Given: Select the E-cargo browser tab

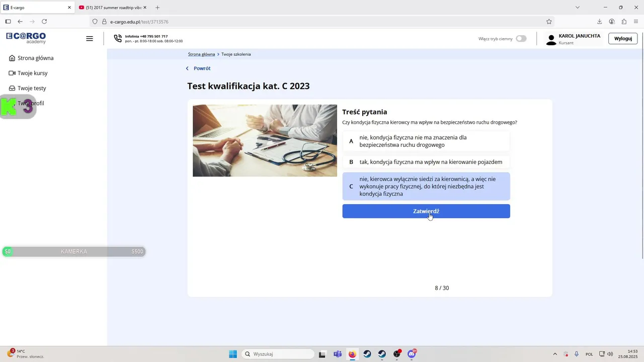Looking at the screenshot, I should click(x=38, y=8).
